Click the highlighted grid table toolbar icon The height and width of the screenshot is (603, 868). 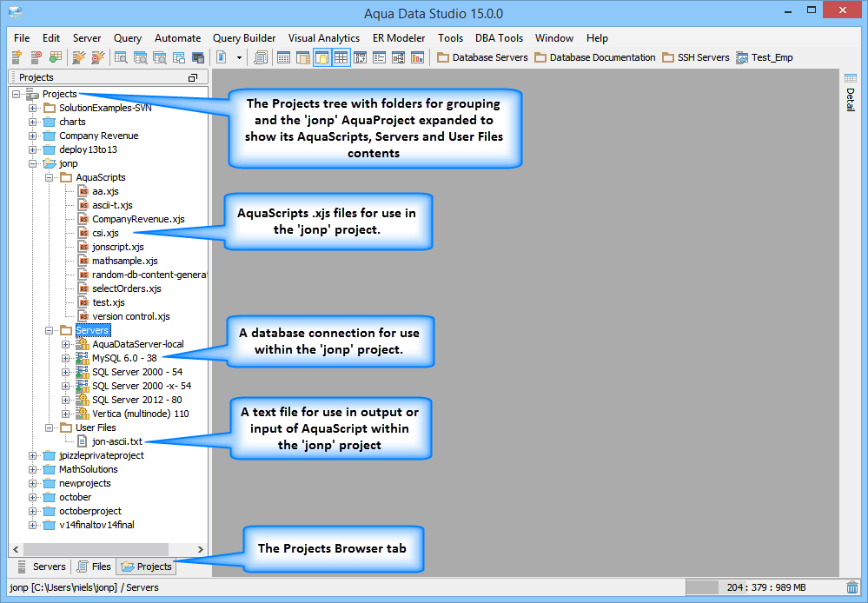click(x=341, y=57)
